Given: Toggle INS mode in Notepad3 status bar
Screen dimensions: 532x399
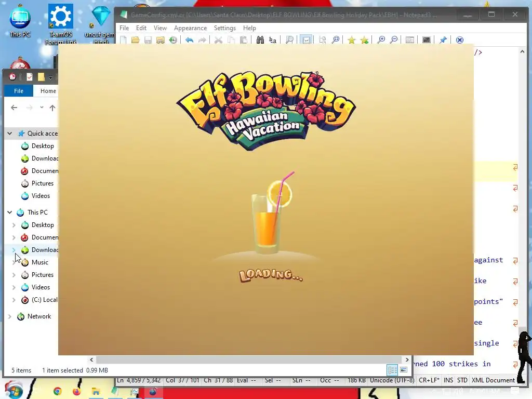Looking at the screenshot, I should (x=448, y=380).
